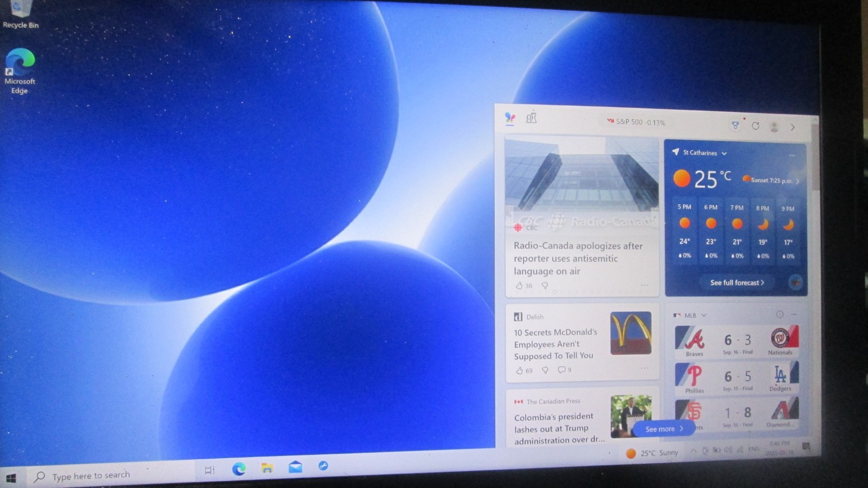
Task: Dislike the McDonald's secrets article
Action: click(545, 370)
